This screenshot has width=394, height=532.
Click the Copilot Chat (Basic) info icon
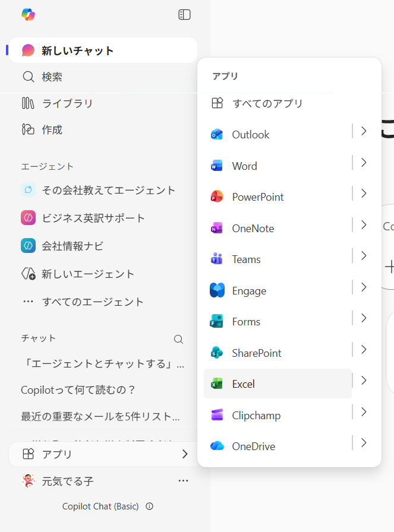pos(150,506)
